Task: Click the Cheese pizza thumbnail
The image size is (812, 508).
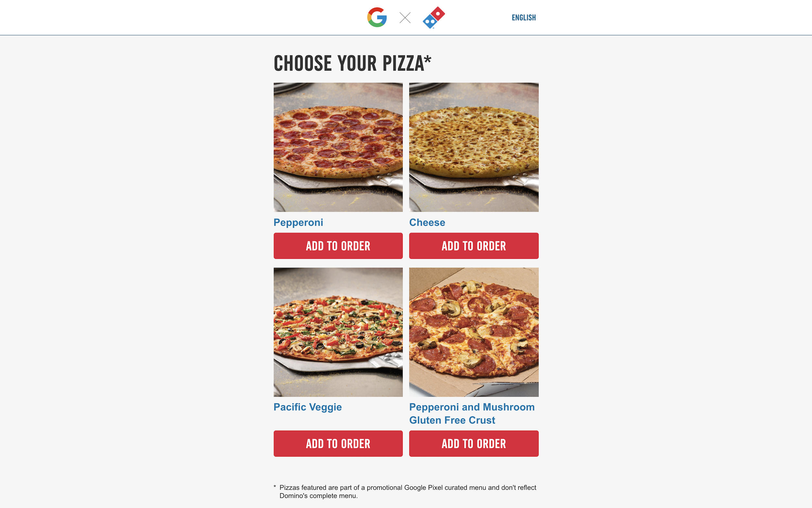Action: pyautogui.click(x=474, y=147)
